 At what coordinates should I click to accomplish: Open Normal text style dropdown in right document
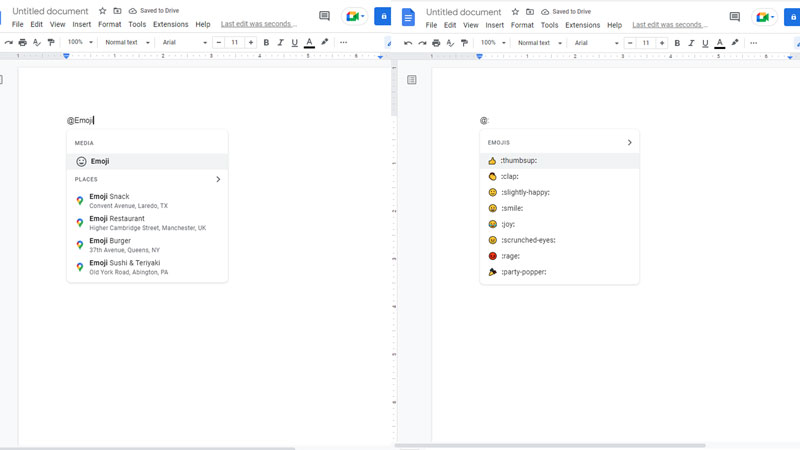(x=539, y=43)
